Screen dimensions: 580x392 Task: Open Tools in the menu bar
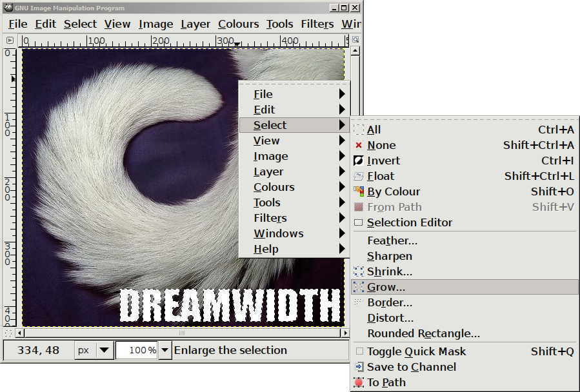(279, 24)
